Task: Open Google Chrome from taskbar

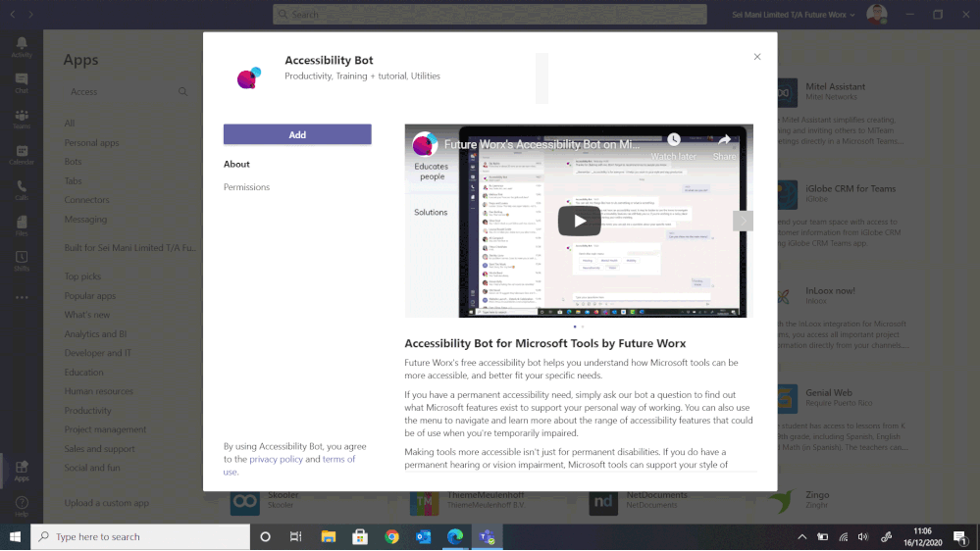Action: point(391,537)
